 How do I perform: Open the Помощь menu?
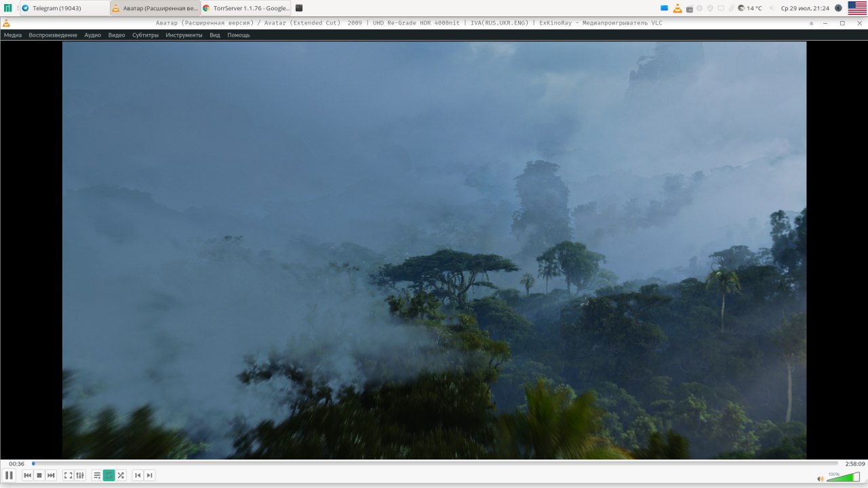[x=239, y=35]
